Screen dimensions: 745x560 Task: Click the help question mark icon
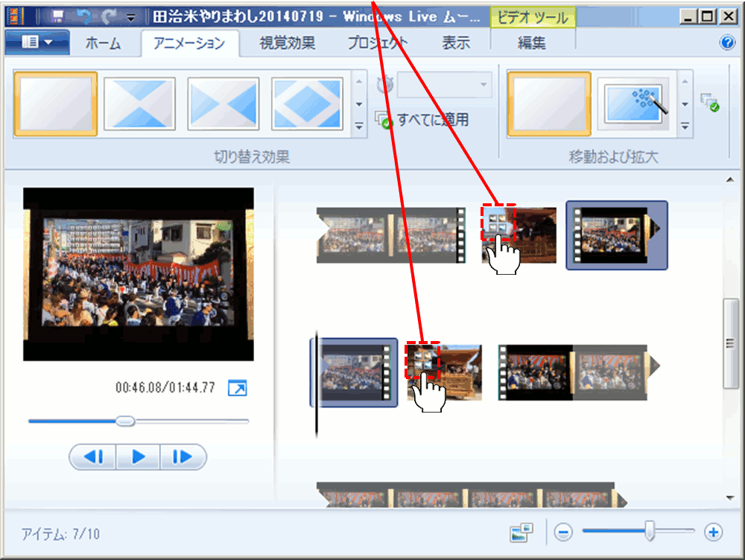click(727, 43)
